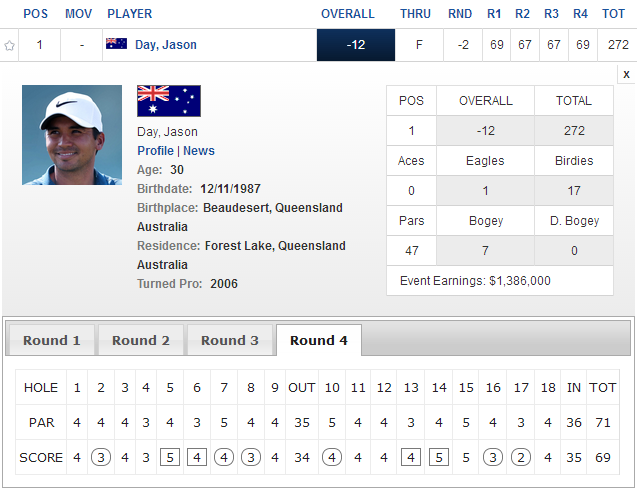
Task: Select the Round 4 tab
Action: pyautogui.click(x=318, y=340)
